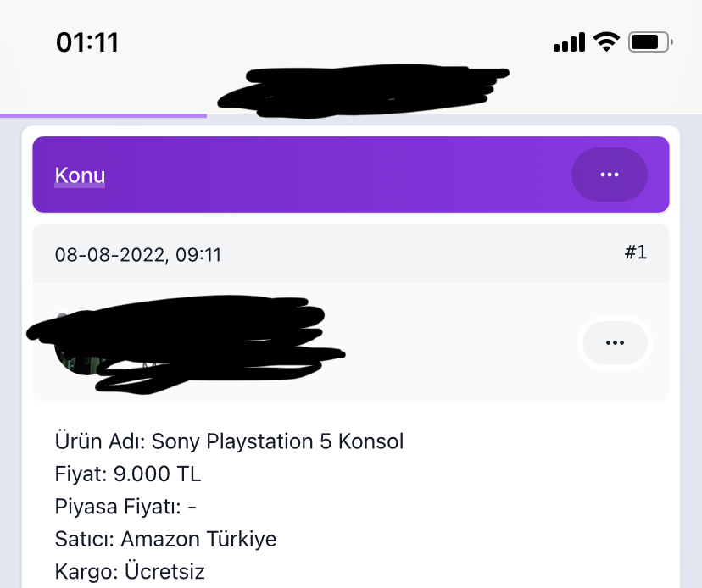Open the Konu header three-dot menu
The width and height of the screenshot is (702, 588).
[x=610, y=175]
